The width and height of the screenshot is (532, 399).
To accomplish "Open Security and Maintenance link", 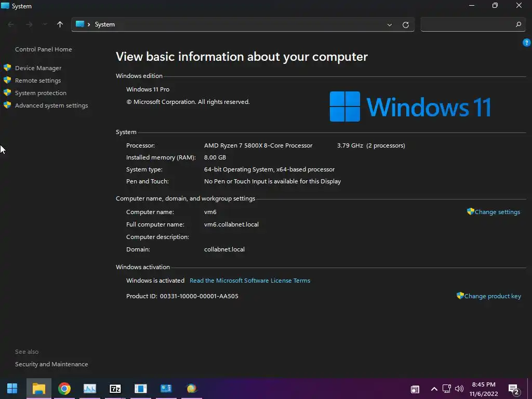I will click(51, 364).
